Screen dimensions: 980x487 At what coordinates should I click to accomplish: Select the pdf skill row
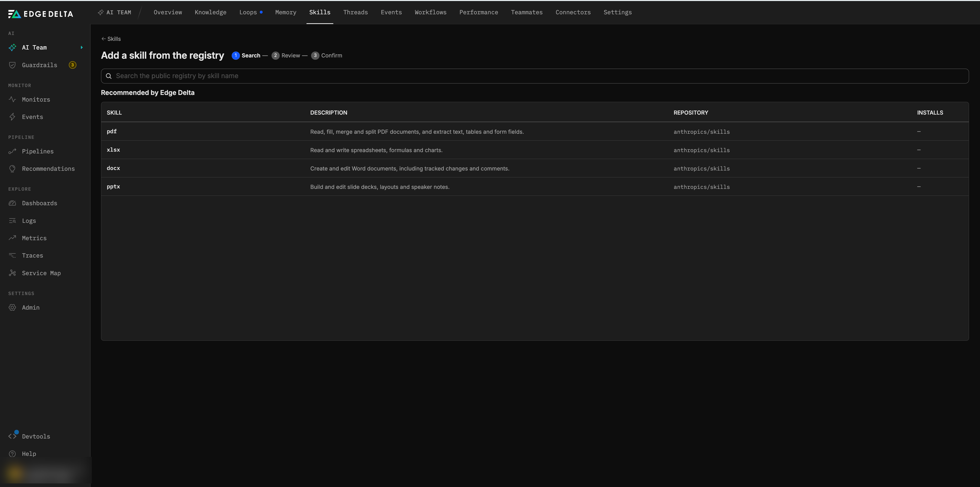click(534, 132)
